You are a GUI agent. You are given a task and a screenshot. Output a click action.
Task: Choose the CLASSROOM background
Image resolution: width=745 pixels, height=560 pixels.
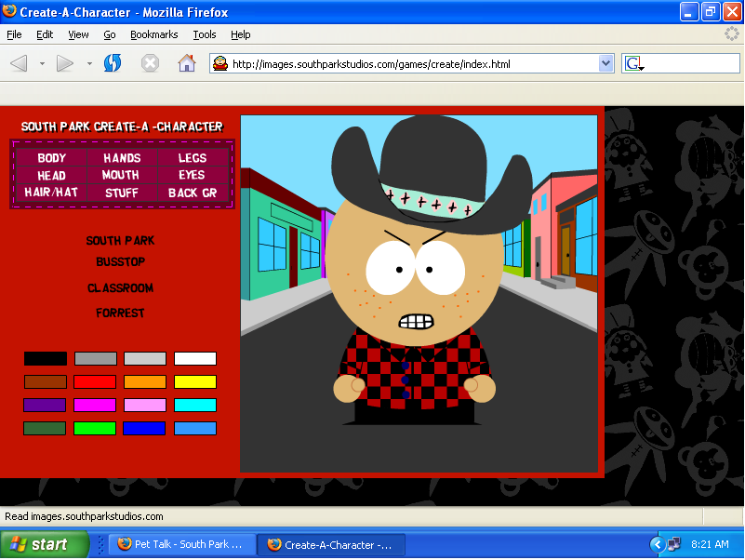(x=121, y=288)
